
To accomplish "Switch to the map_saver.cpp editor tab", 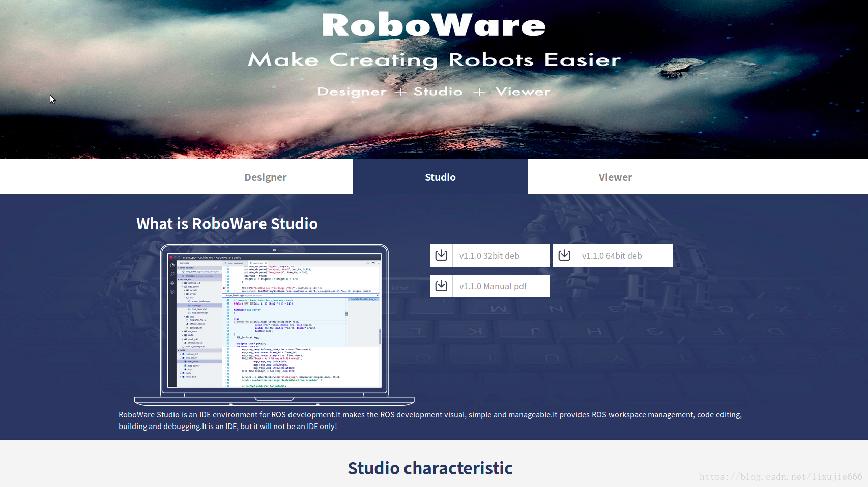I will click(235, 263).
